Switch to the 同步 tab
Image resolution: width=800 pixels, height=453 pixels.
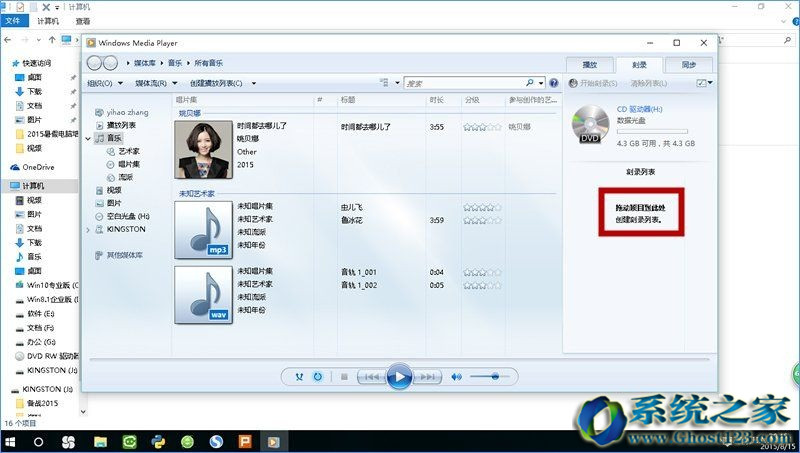(689, 64)
